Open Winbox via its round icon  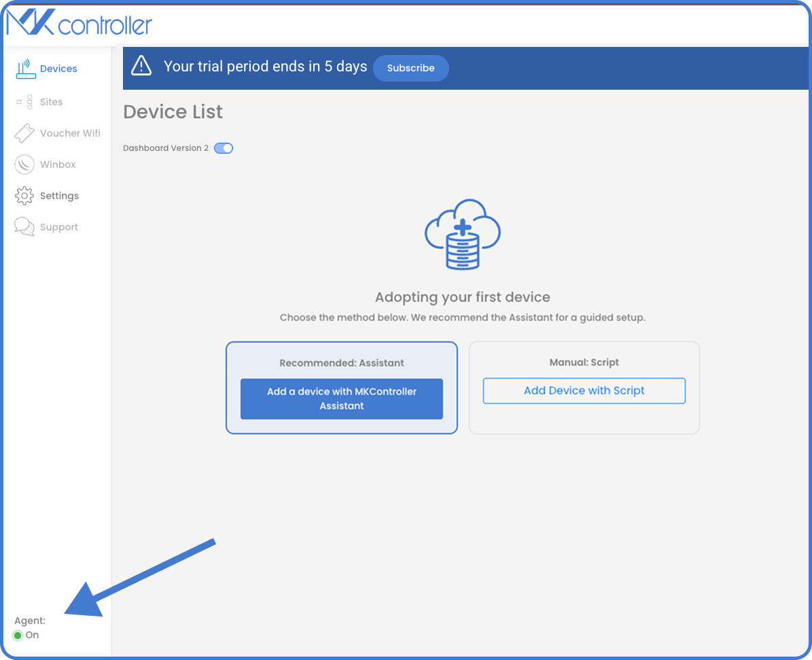point(24,164)
